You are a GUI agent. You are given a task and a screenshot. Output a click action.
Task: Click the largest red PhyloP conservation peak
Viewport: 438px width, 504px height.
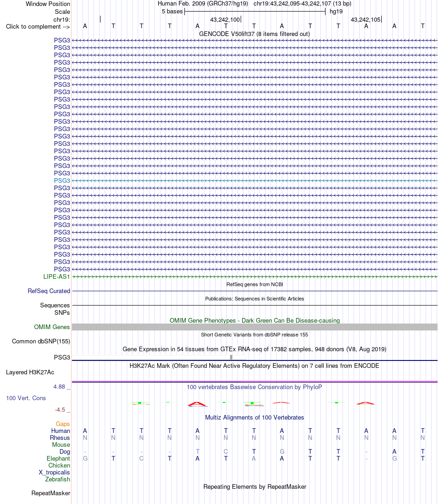[x=197, y=404]
